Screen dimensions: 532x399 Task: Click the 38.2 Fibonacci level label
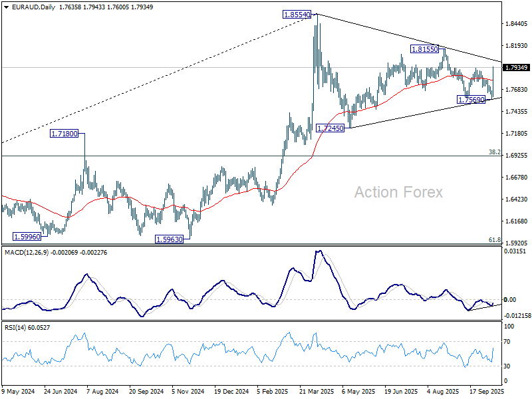[x=495, y=152]
